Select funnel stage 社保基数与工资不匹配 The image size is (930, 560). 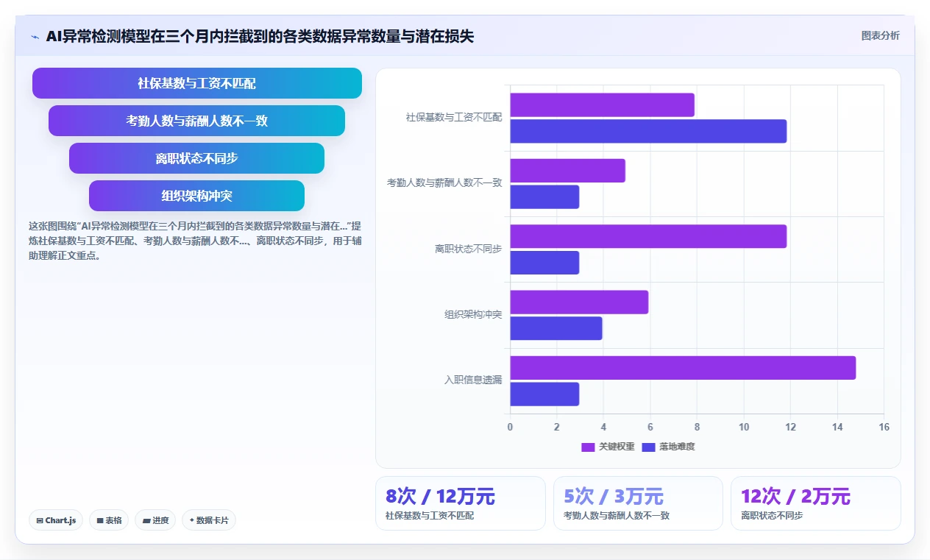click(x=197, y=83)
